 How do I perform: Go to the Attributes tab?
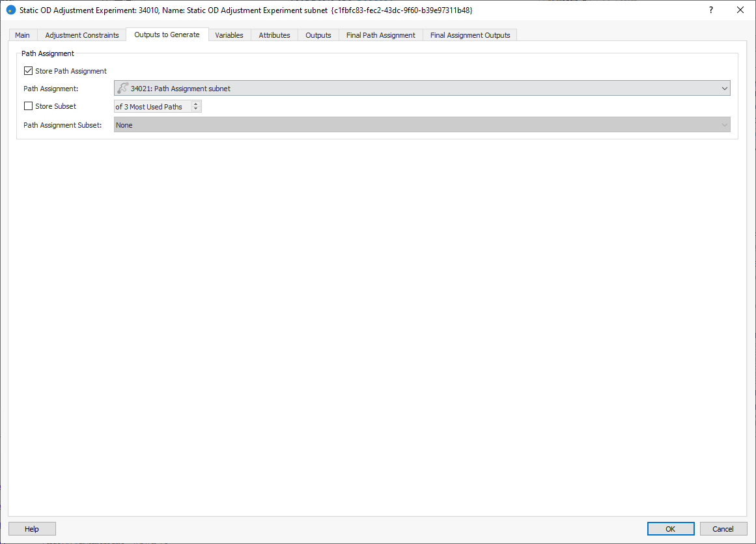[274, 35]
